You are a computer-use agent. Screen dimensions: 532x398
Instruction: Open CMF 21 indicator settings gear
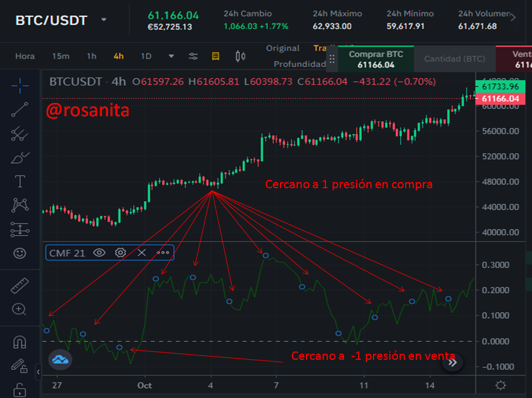click(x=120, y=252)
